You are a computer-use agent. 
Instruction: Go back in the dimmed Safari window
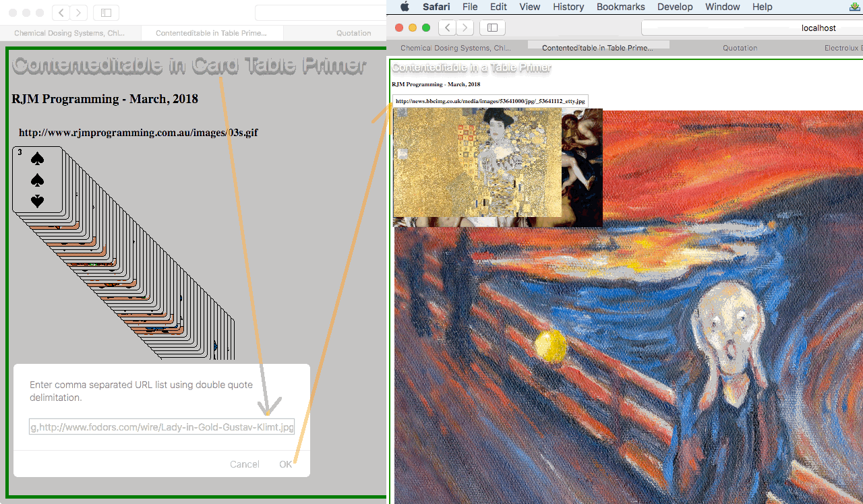click(61, 13)
